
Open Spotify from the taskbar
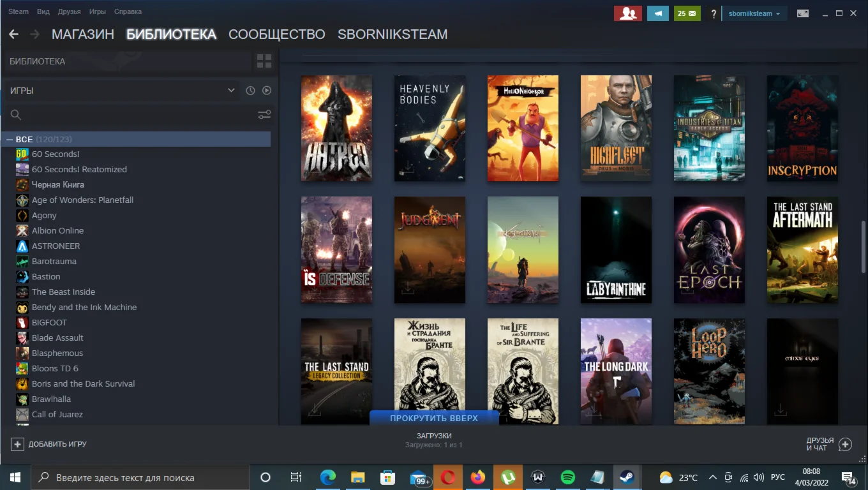point(567,477)
